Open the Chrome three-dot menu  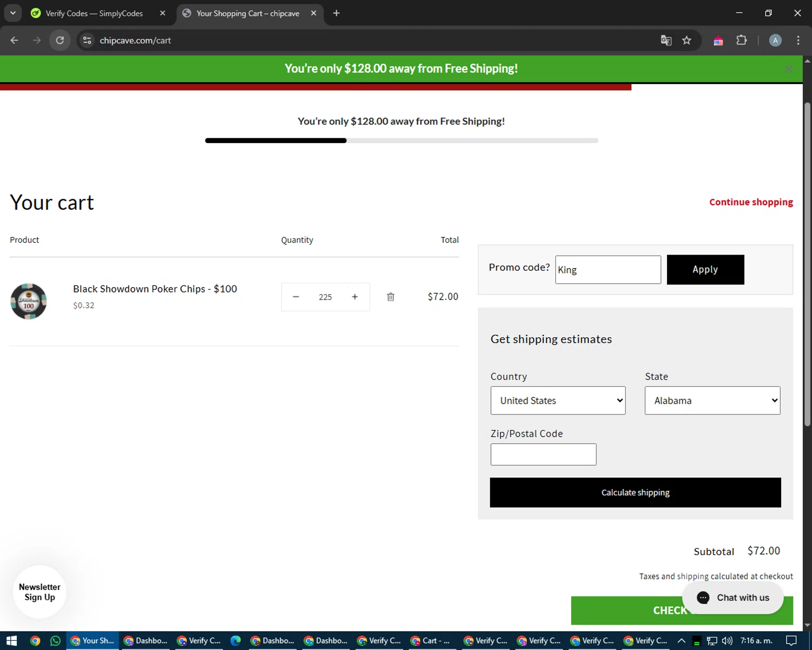coord(798,40)
